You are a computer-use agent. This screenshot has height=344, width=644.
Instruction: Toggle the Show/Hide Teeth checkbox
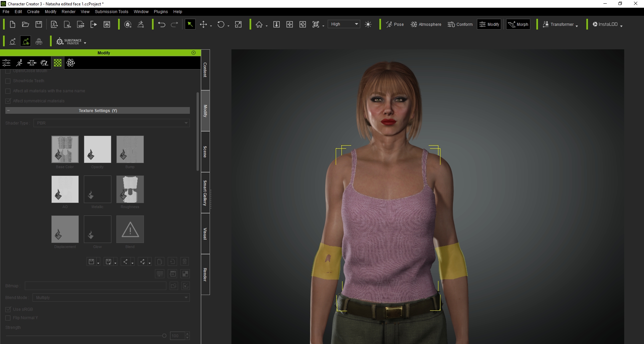[x=8, y=81]
